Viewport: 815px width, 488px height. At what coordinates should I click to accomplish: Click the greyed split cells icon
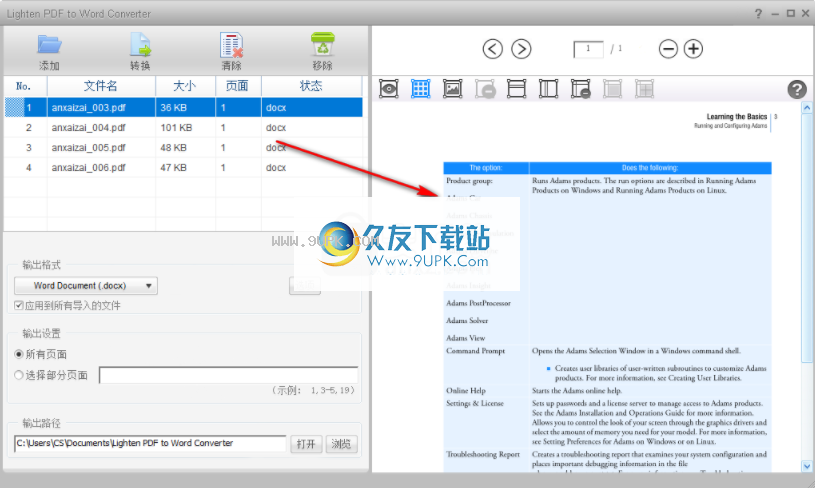[644, 89]
